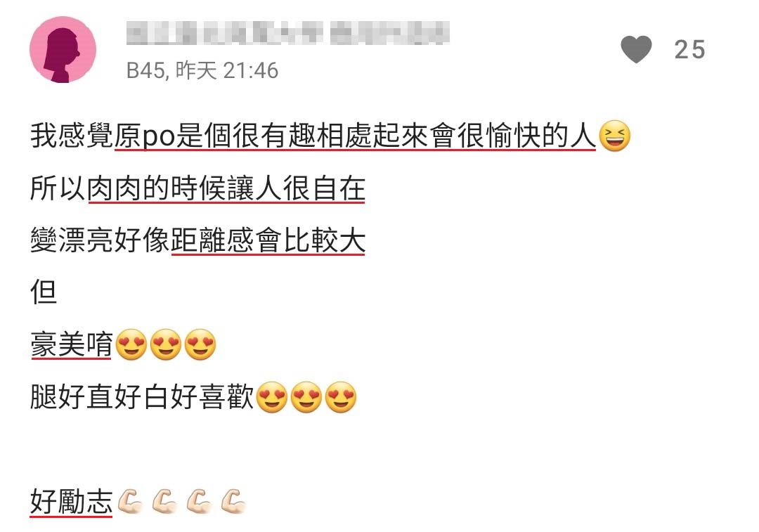The width and height of the screenshot is (759, 532).
Task: Click the single-character line 但
Action: coord(44,292)
